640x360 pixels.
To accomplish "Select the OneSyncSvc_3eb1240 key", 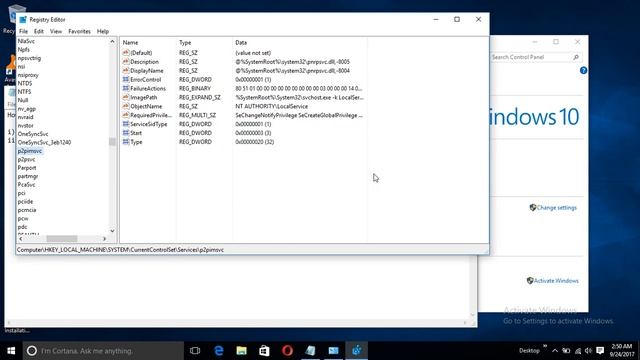I will 44,142.
